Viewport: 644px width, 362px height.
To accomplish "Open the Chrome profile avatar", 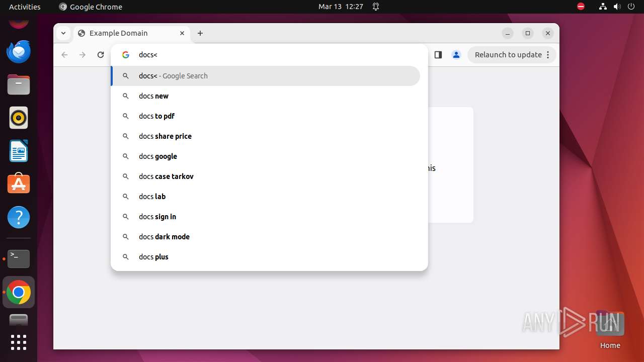I will [456, 55].
